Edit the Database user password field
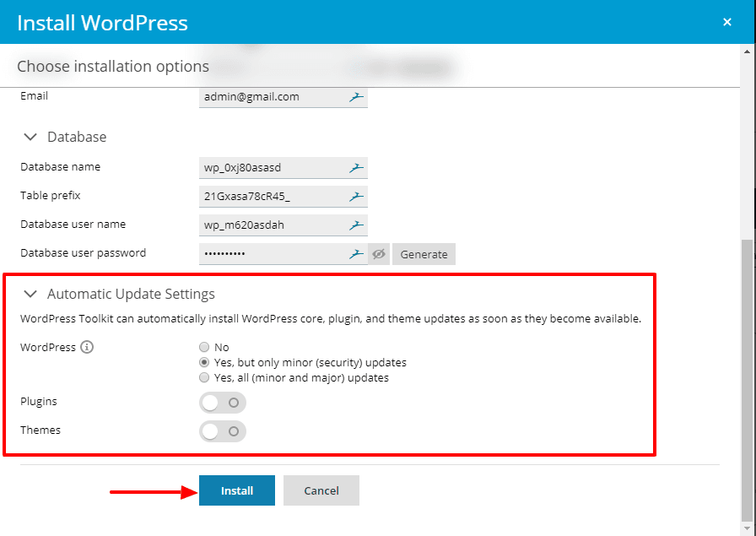Screen dimensions: 756x536 (283, 254)
